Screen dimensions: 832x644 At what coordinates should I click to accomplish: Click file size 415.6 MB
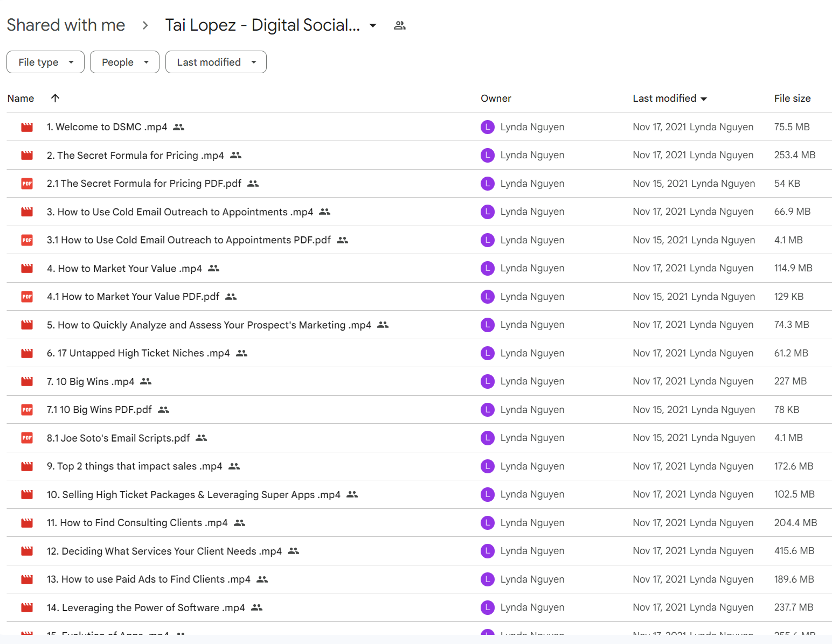coord(794,551)
